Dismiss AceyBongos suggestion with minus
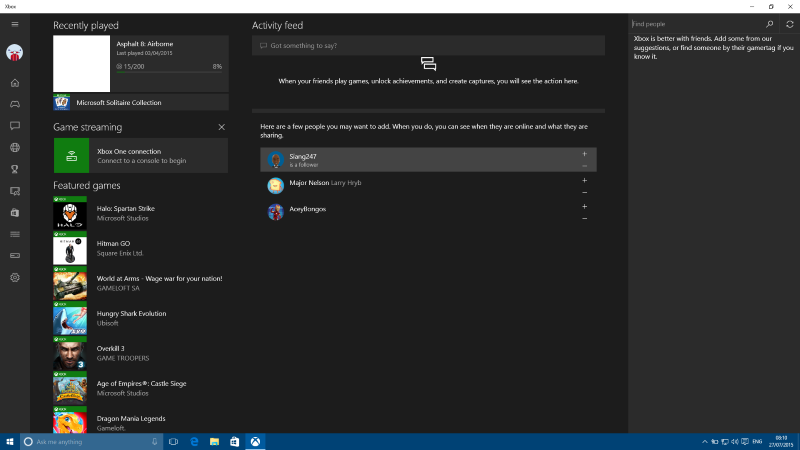 point(585,218)
